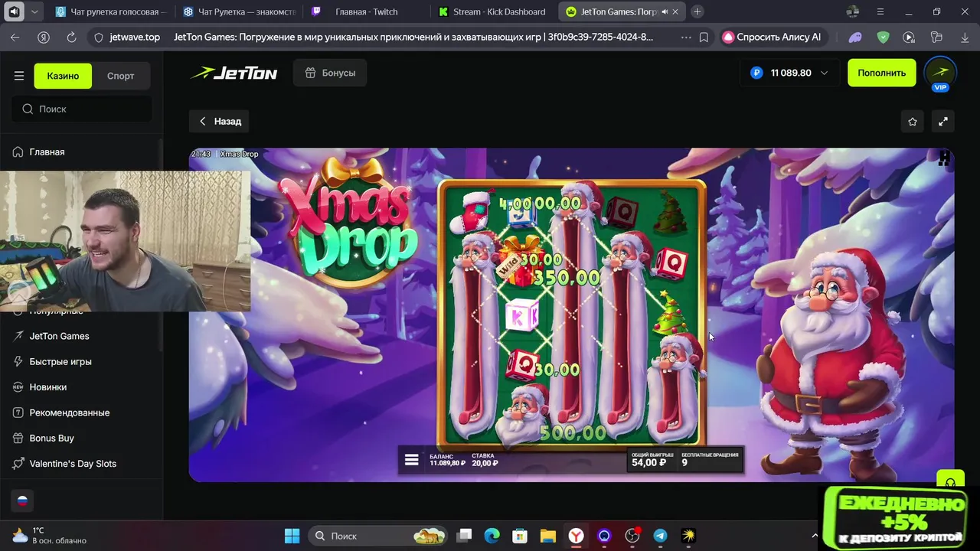Switch to Stream - Kick Dashboard tab
This screenshot has width=980, height=551.
pos(494,11)
